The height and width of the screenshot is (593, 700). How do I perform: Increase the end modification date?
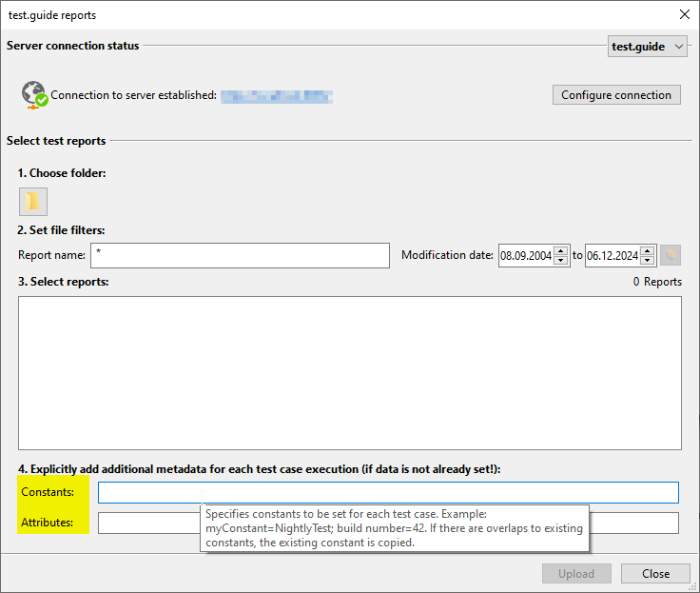coord(648,250)
